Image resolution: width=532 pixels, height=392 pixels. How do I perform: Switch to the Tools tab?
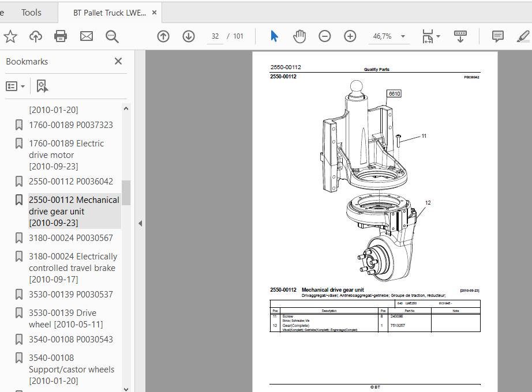click(31, 12)
